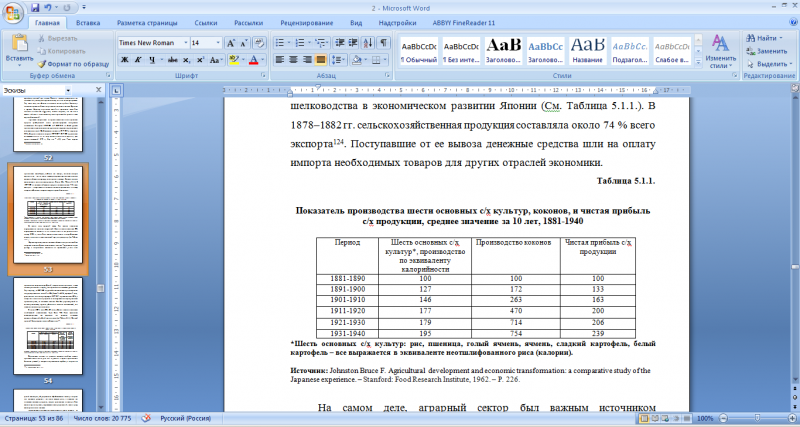Toggle draft view in status bar
This screenshot has height=427, width=800.
pyautogui.click(x=687, y=418)
